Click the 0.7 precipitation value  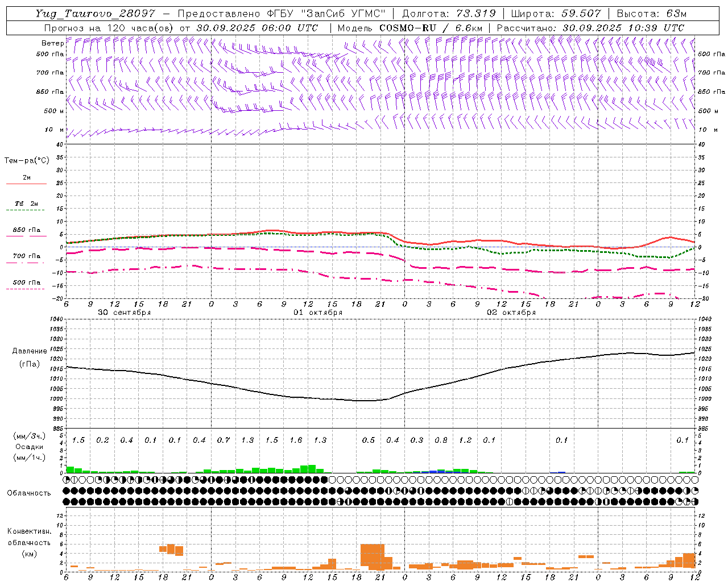[x=224, y=440]
